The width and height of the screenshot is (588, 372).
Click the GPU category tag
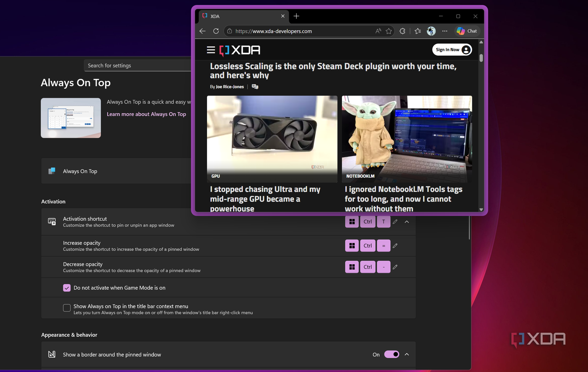point(216,176)
